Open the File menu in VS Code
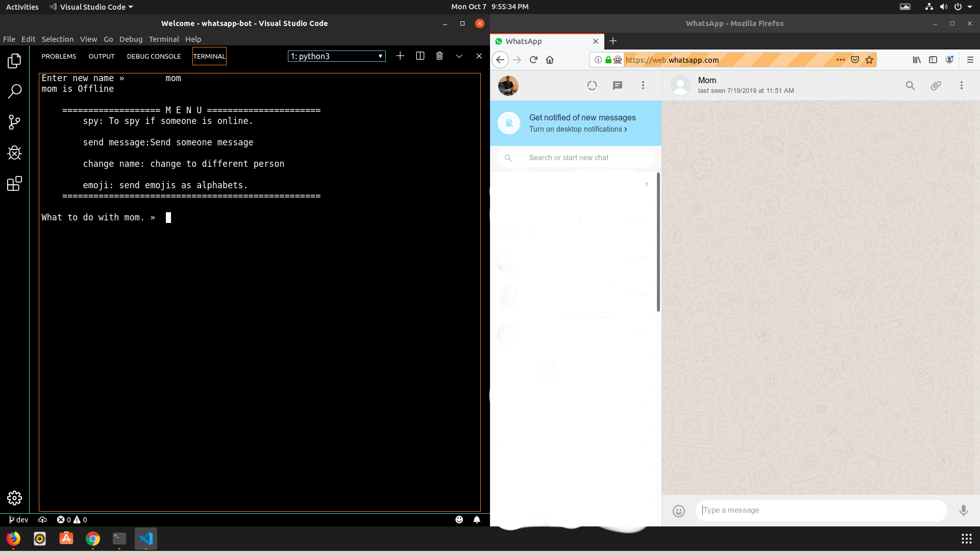Viewport: 980px width, 555px height. click(x=9, y=39)
